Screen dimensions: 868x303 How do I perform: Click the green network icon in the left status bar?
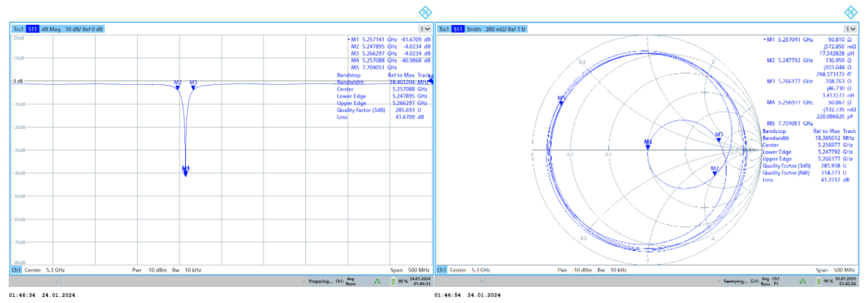pos(378,282)
